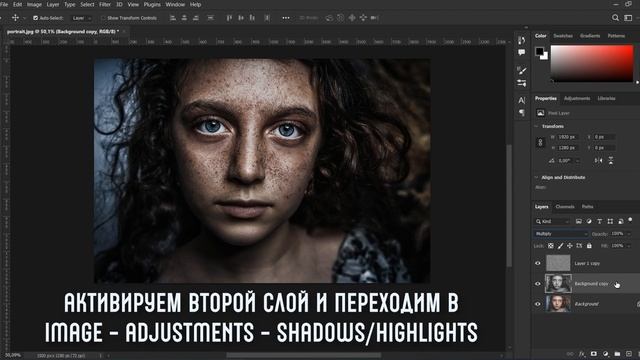Create a new layer icon
This screenshot has width=640, height=360.
pos(629,354)
